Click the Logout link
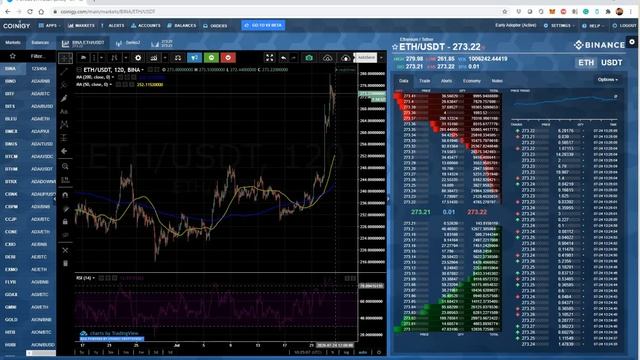The width and height of the screenshot is (640, 360). (624, 25)
